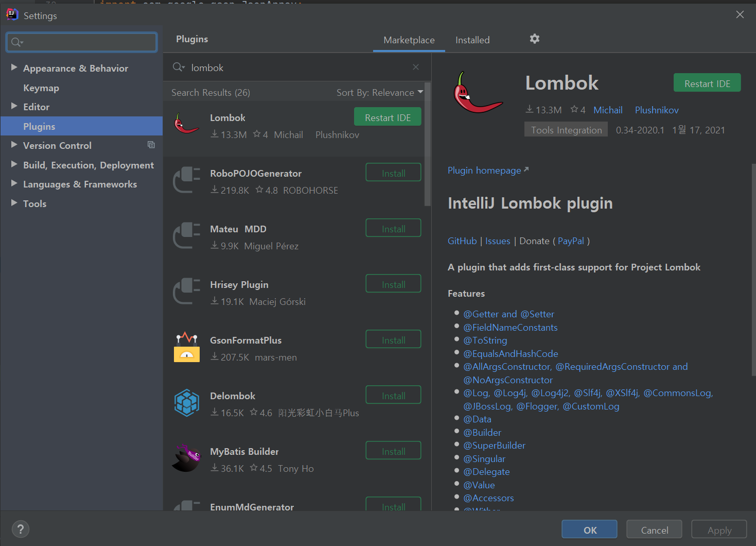
Task: Click the Plushnikov author link in details
Action: click(657, 110)
